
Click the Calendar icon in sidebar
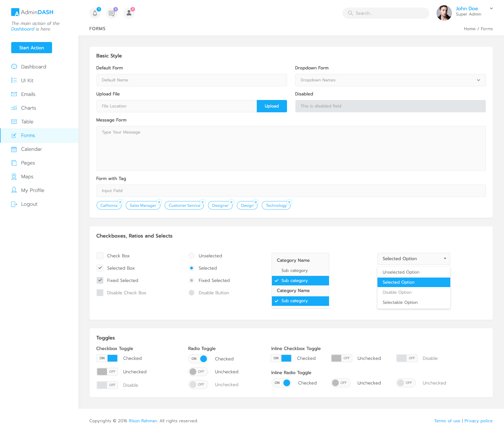click(x=14, y=149)
